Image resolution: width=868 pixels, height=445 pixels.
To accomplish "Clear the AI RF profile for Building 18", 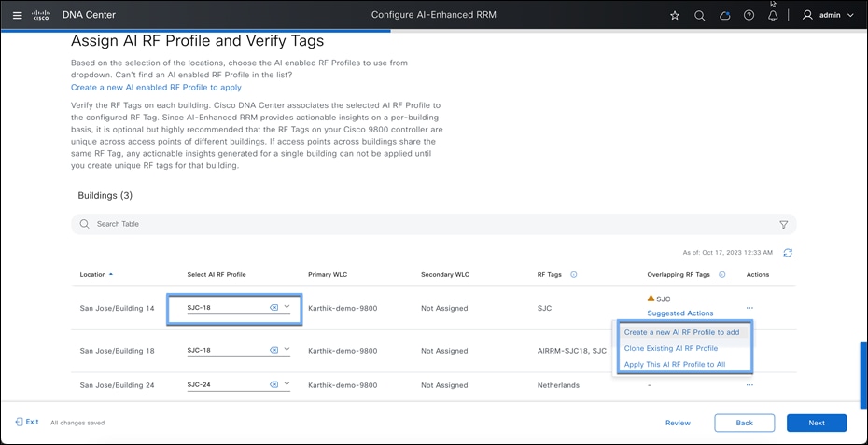I will pos(273,350).
